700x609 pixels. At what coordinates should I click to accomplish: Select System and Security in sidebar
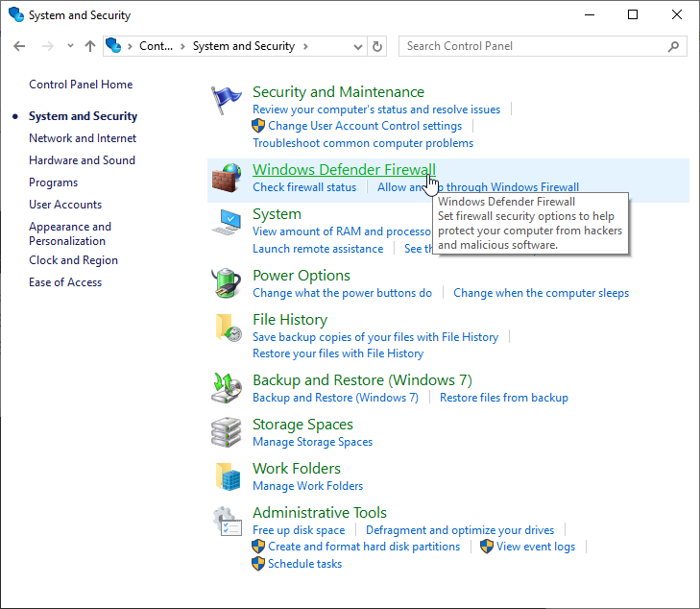click(x=83, y=116)
